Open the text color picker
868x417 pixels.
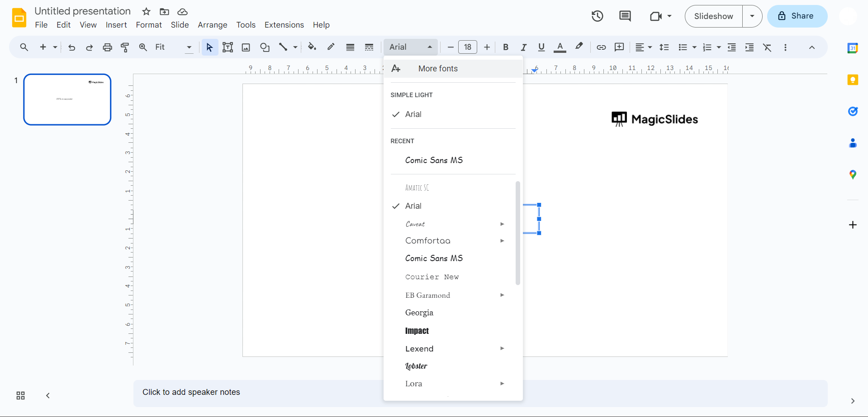click(560, 47)
